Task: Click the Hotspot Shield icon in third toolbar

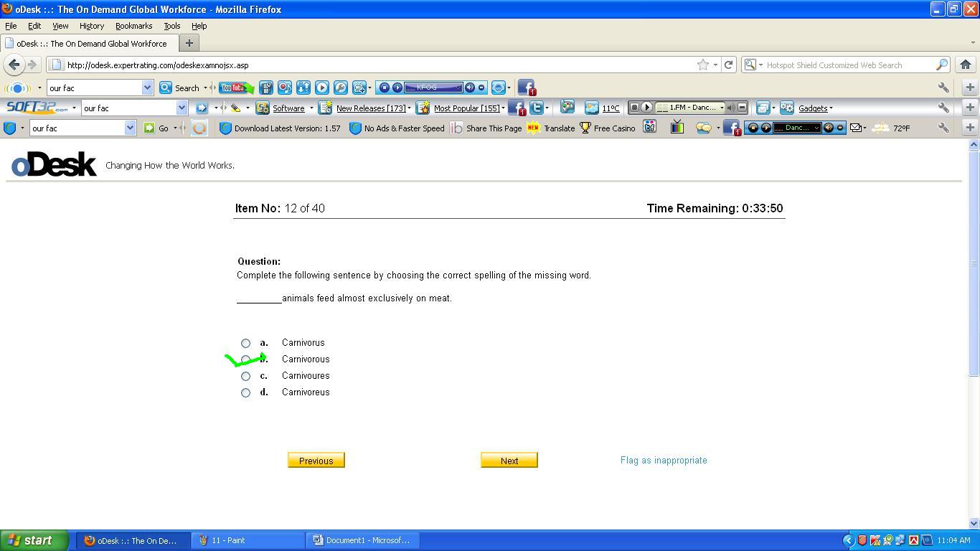Action: (x=9, y=128)
